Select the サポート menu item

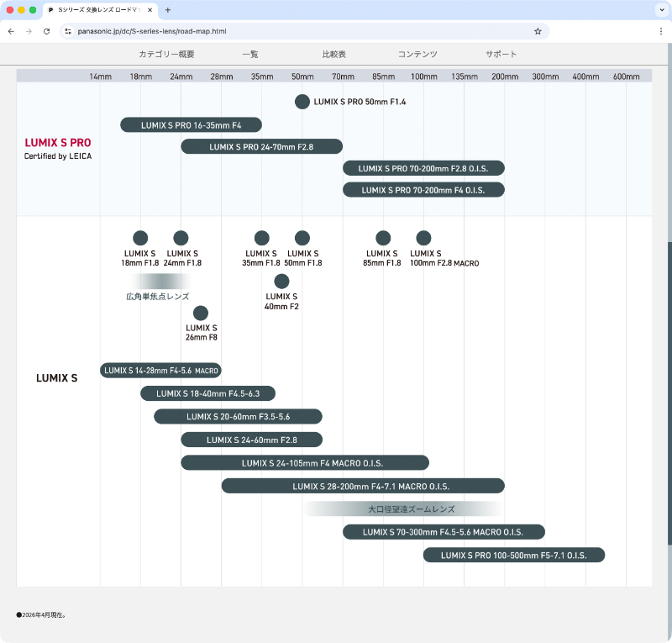click(501, 54)
